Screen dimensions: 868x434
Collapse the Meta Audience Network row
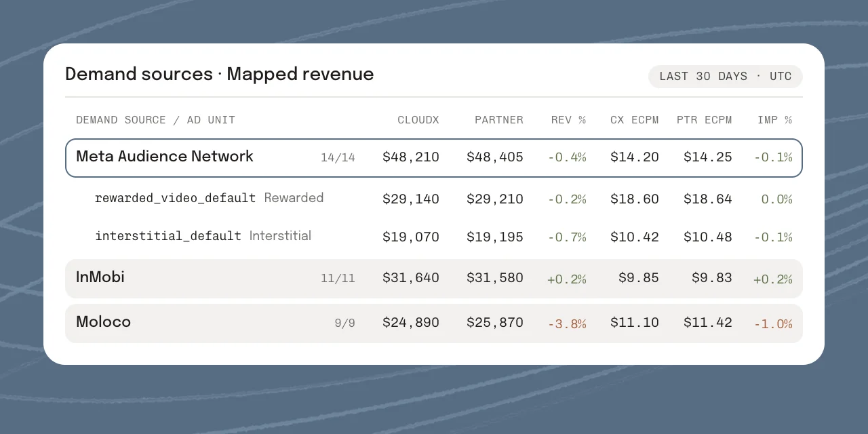pos(434,158)
